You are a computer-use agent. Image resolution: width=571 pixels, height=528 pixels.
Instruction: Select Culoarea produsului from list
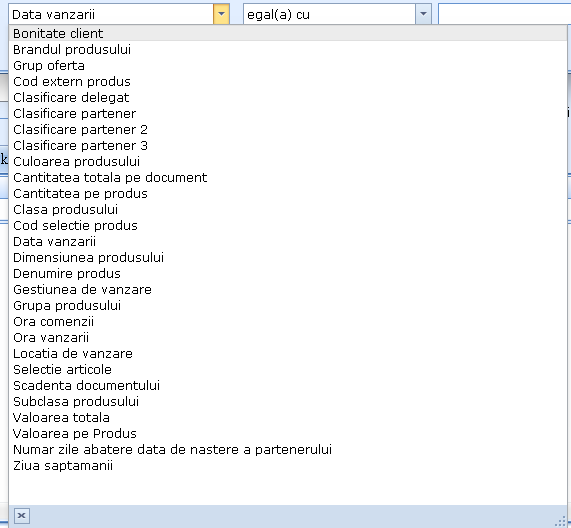coord(288,162)
